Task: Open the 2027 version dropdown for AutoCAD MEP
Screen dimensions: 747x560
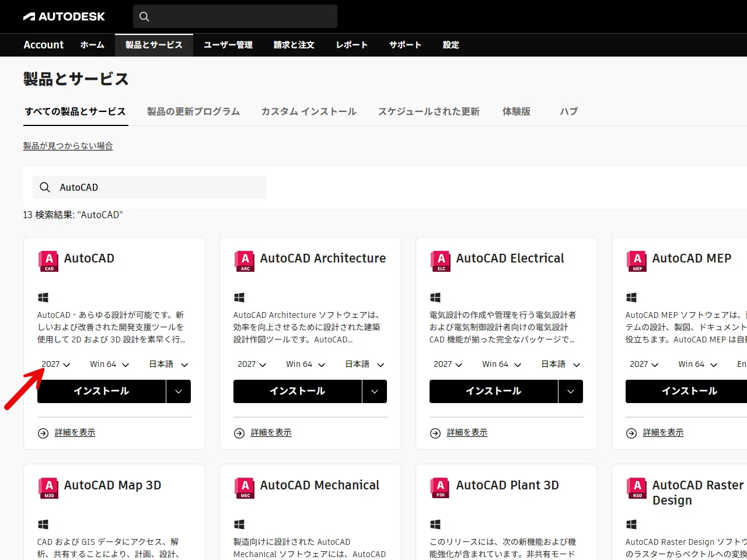Action: point(644,364)
